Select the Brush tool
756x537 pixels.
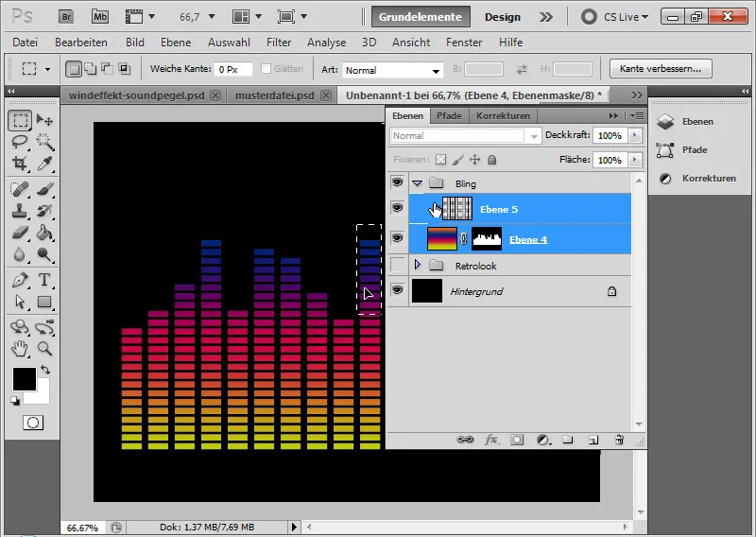(44, 189)
